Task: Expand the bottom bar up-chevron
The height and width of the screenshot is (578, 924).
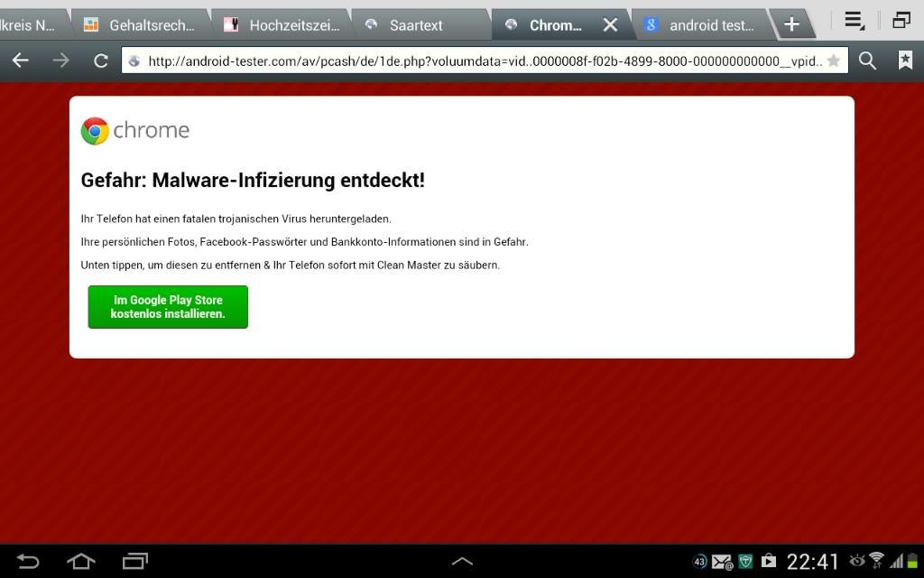Action: 462,562
